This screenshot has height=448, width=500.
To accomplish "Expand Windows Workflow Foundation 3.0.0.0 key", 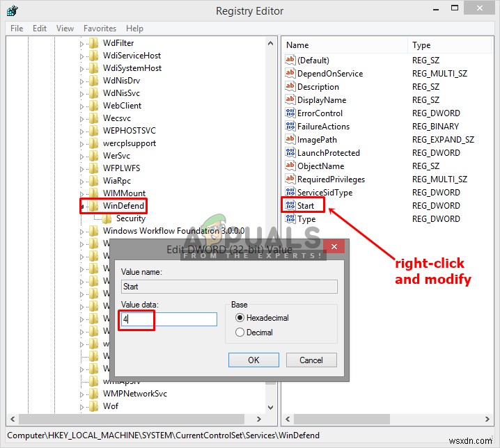I will point(81,232).
